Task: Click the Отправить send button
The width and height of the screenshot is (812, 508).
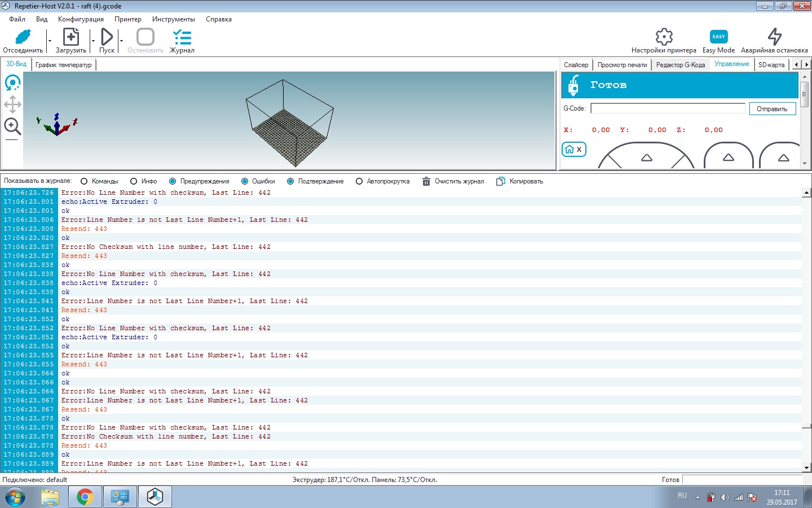Action: coord(772,109)
